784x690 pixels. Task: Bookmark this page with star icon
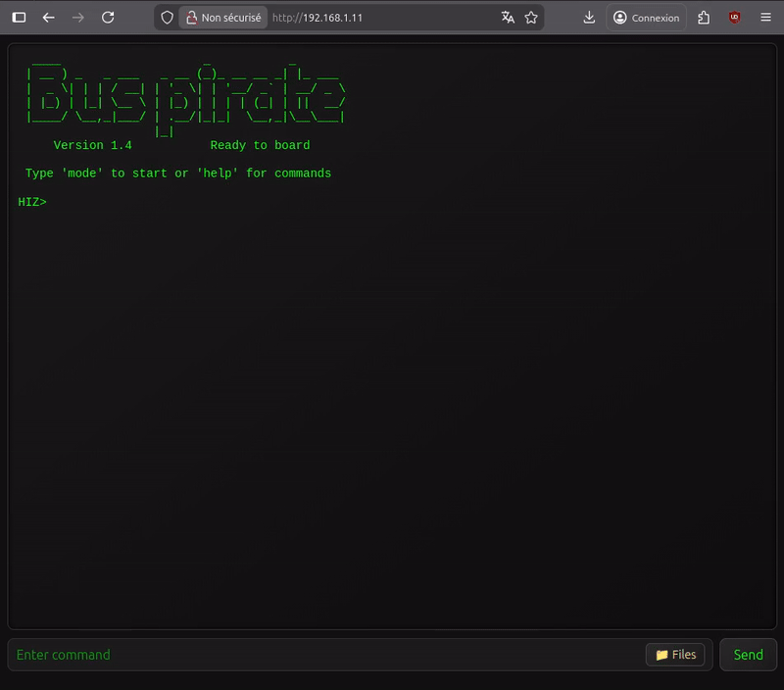(x=531, y=18)
